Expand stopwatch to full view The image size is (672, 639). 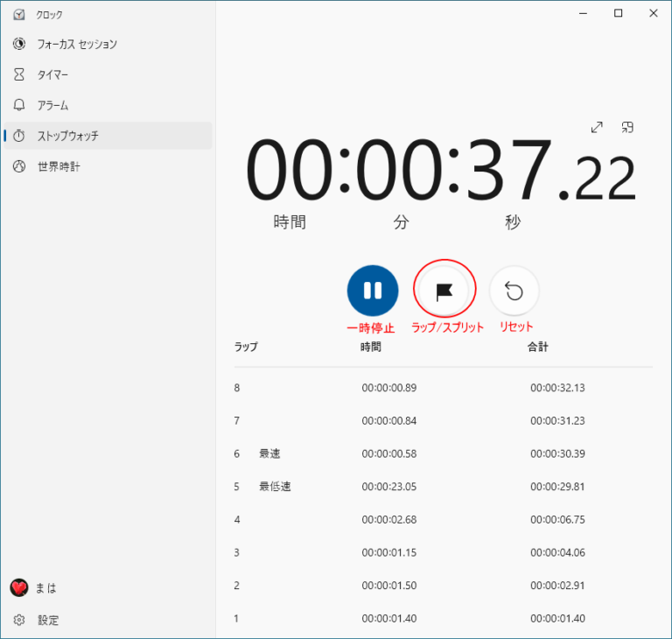597,128
